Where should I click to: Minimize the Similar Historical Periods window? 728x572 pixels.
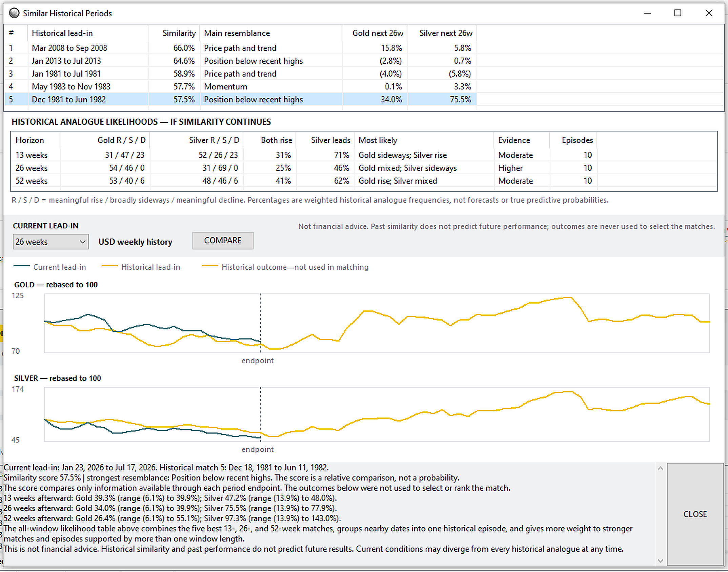[647, 13]
